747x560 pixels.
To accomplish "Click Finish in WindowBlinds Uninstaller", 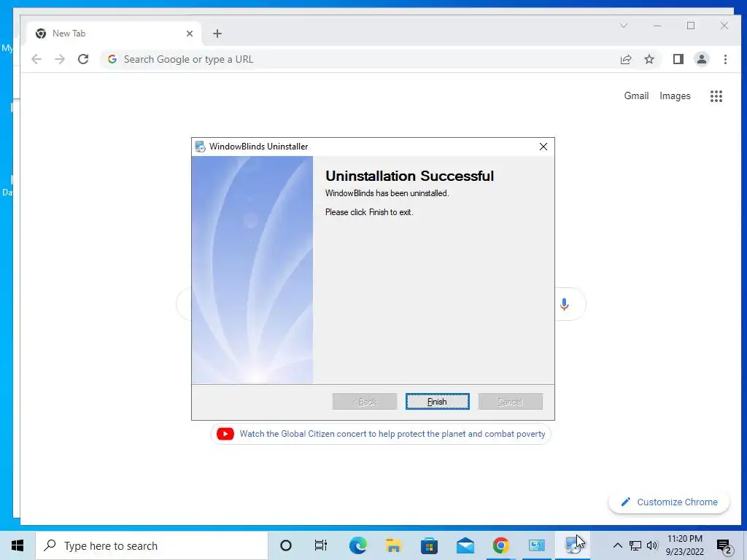I will coord(438,402).
